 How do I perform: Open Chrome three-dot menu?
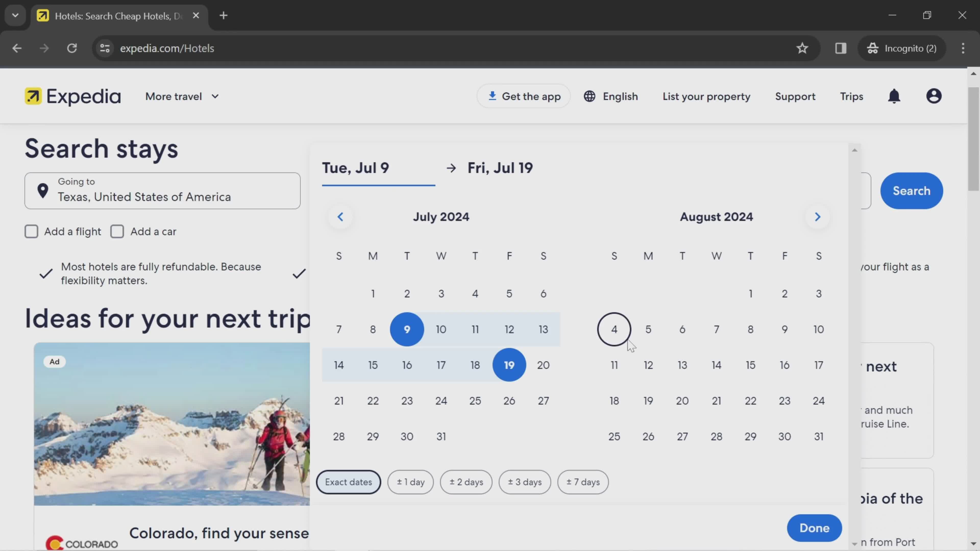click(x=963, y=48)
